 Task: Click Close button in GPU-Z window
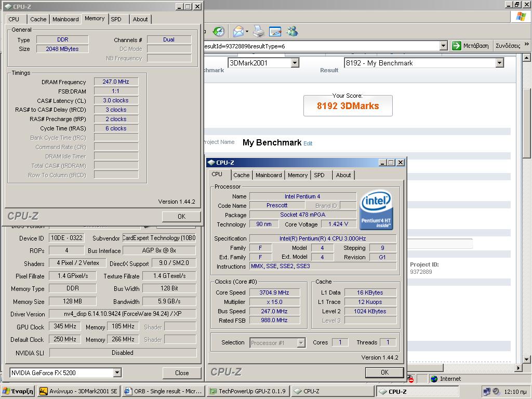182,373
